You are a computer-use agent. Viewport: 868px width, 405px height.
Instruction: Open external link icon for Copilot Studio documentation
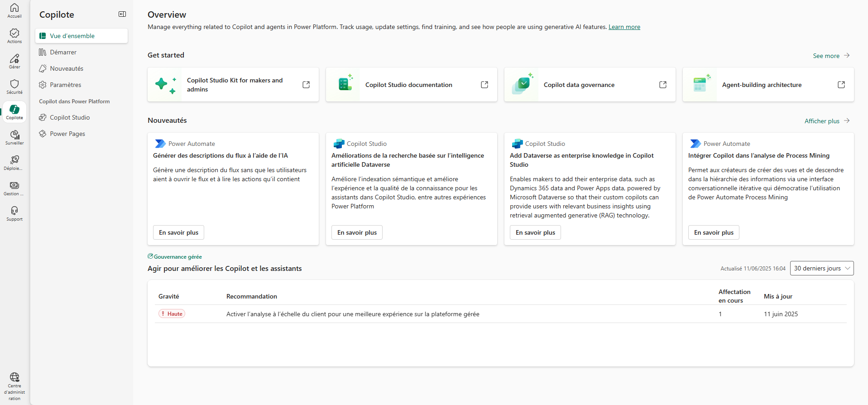click(x=484, y=85)
